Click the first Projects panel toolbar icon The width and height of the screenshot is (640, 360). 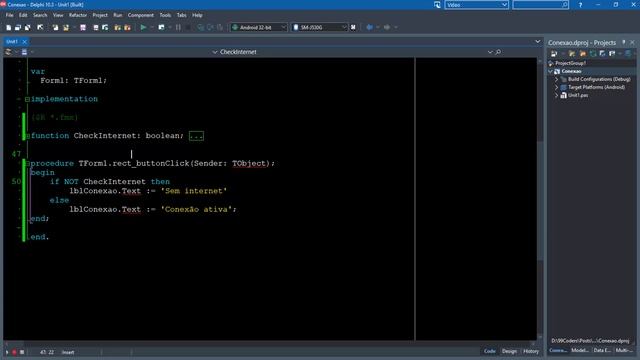coord(554,54)
